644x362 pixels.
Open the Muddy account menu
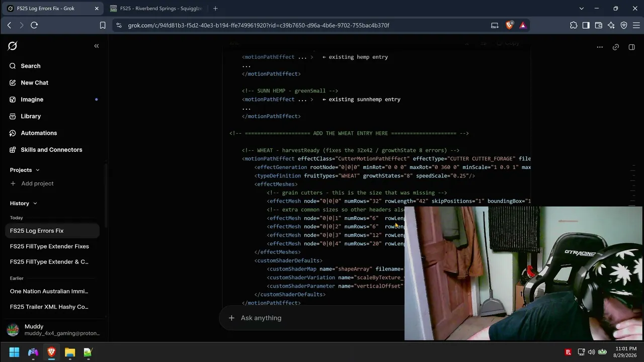tap(54, 330)
